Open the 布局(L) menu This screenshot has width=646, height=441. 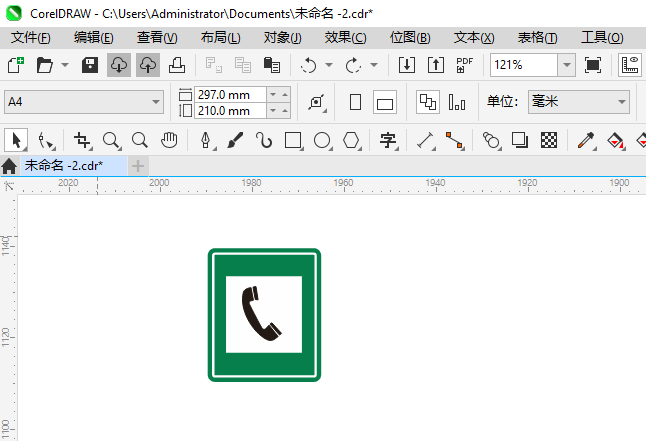(220, 38)
